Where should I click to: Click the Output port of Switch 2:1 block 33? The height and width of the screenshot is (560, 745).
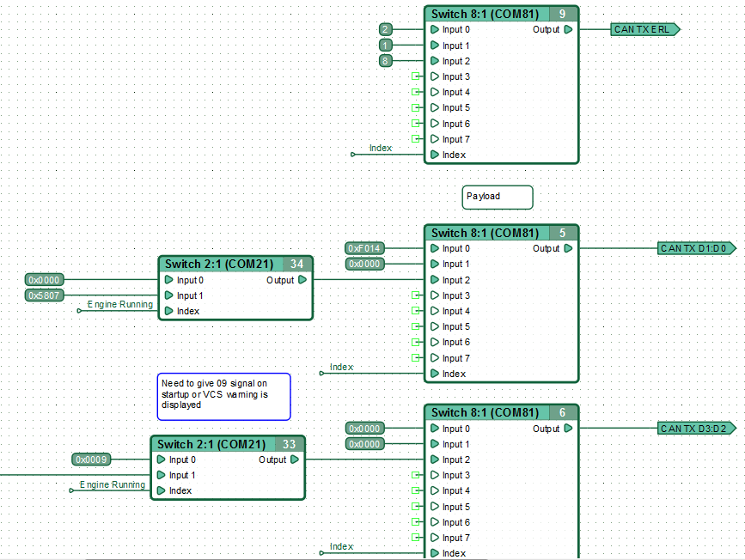pos(295,460)
